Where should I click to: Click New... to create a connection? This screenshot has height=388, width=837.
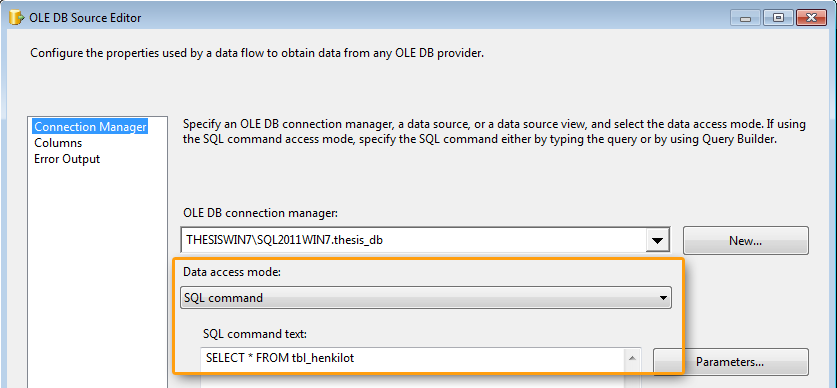click(x=746, y=241)
